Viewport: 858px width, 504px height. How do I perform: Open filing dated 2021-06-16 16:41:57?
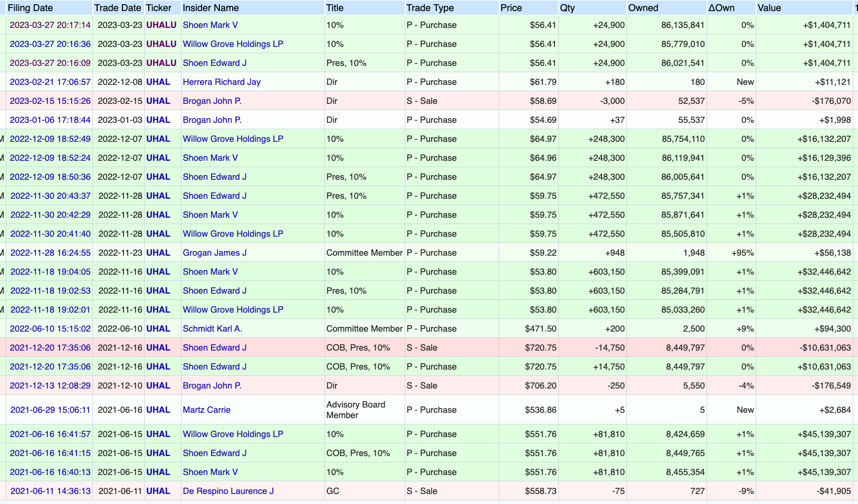click(50, 434)
